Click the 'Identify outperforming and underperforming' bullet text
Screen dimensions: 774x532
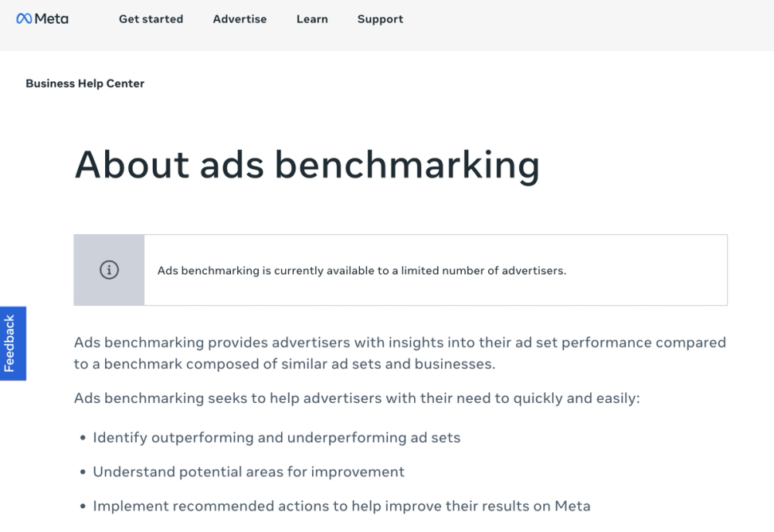(276, 437)
